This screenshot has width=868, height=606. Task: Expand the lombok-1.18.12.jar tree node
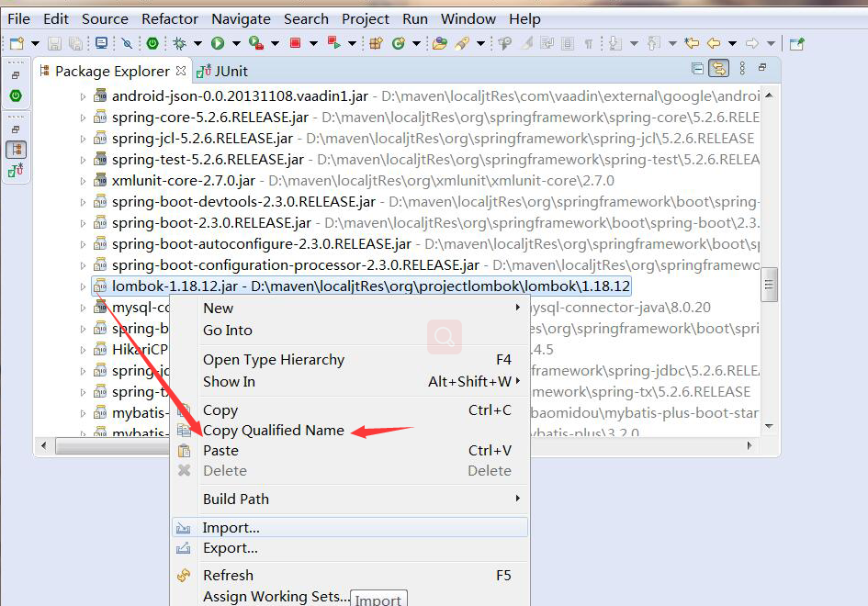[x=83, y=286]
